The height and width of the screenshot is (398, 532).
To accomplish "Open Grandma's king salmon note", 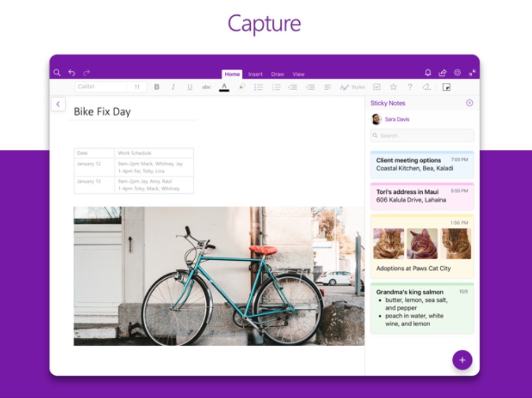I will point(422,308).
